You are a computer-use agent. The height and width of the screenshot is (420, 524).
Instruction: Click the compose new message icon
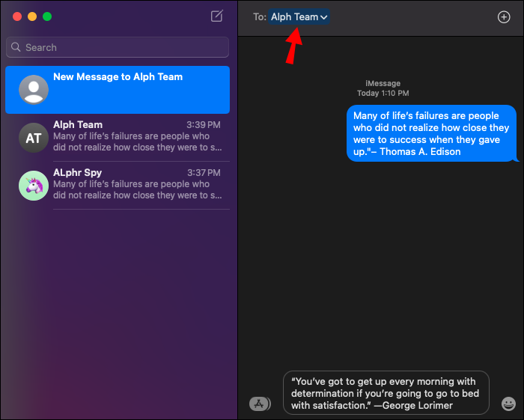click(x=217, y=16)
